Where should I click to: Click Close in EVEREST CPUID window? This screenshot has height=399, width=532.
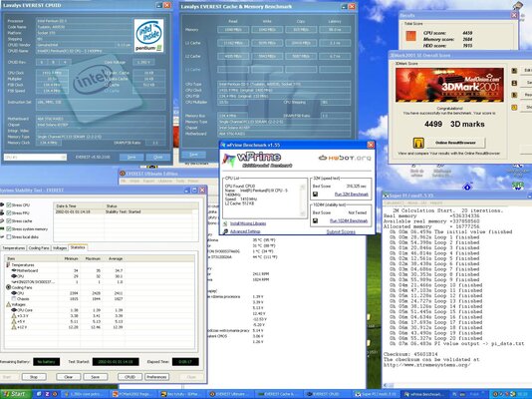158,158
